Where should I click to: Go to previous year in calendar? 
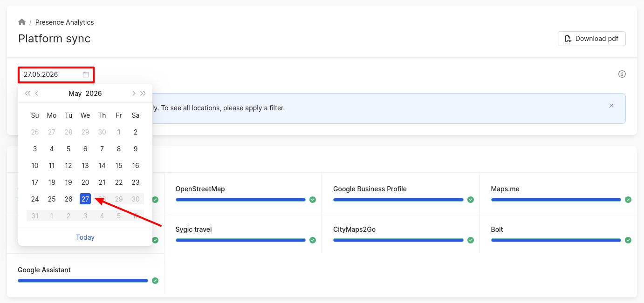27,94
